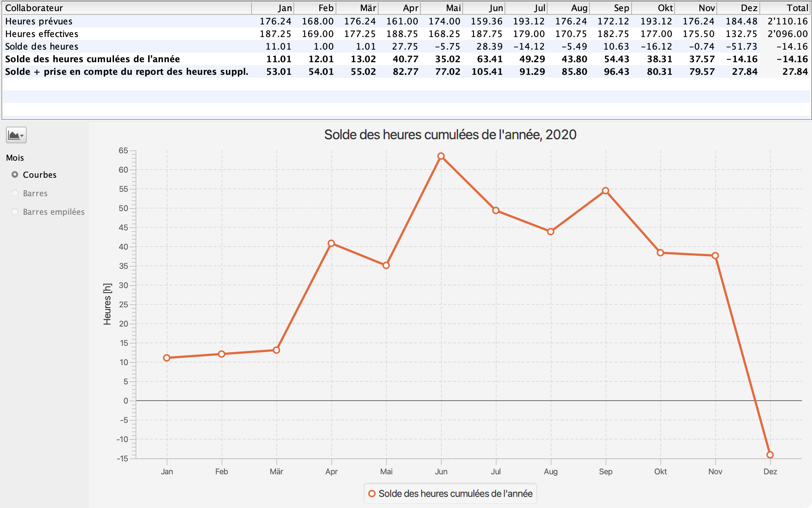Click the Mär column header
The image size is (812, 508).
click(357, 8)
